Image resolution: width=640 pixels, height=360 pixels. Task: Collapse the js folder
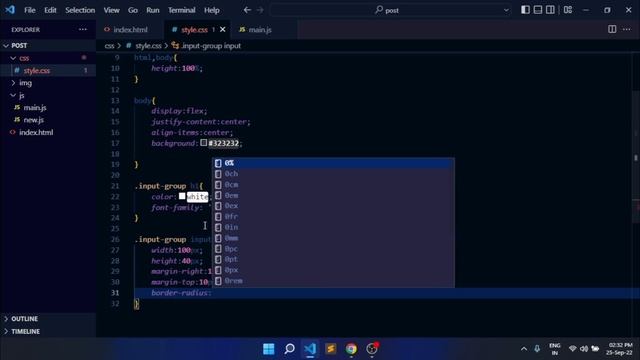48,95
